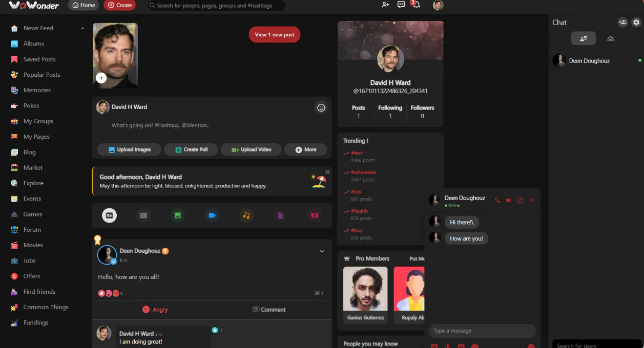Open Gaeius Gutierrez pro member thumbnail
The height and width of the screenshot is (348, 644).
[x=365, y=289]
